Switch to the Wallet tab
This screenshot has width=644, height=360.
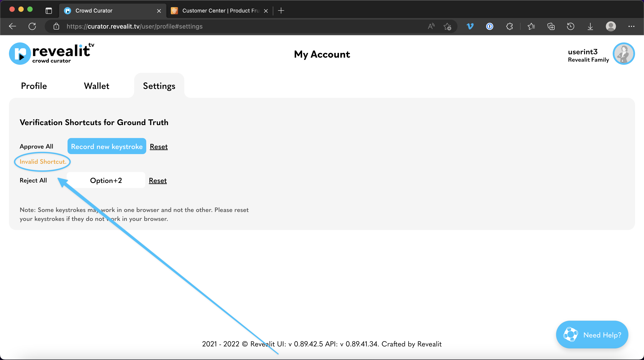point(97,86)
